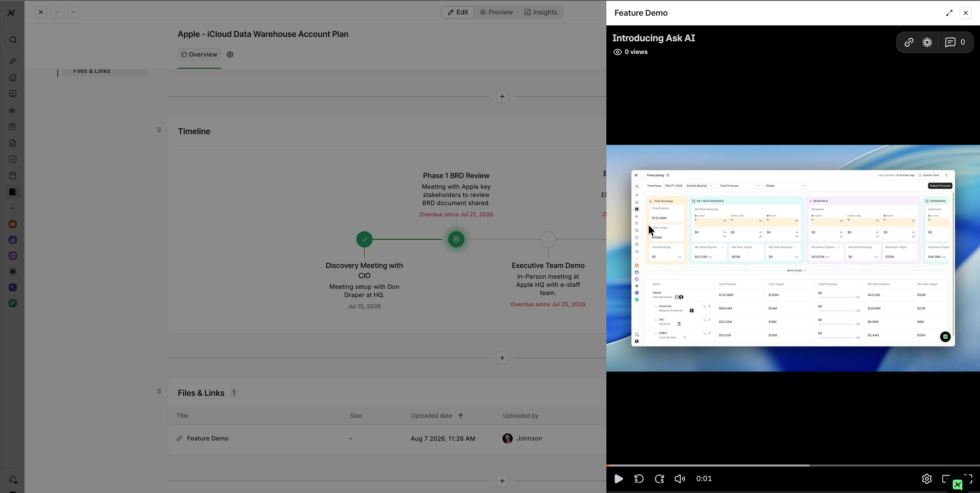Seek using the video progress bar
The width and height of the screenshot is (980, 493).
(793, 465)
